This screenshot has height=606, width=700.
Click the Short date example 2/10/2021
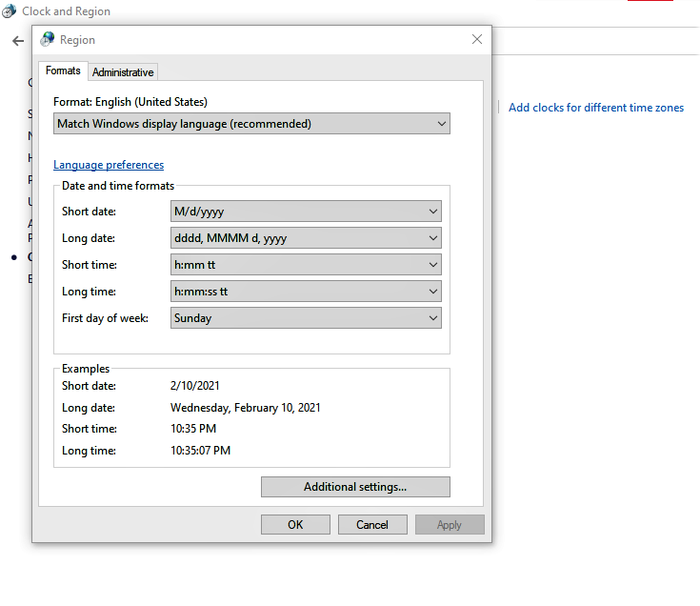195,386
